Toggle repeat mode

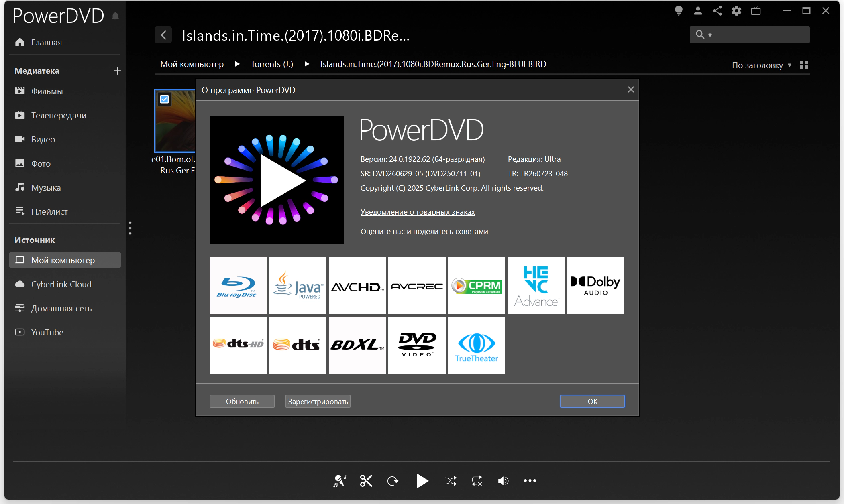click(477, 480)
